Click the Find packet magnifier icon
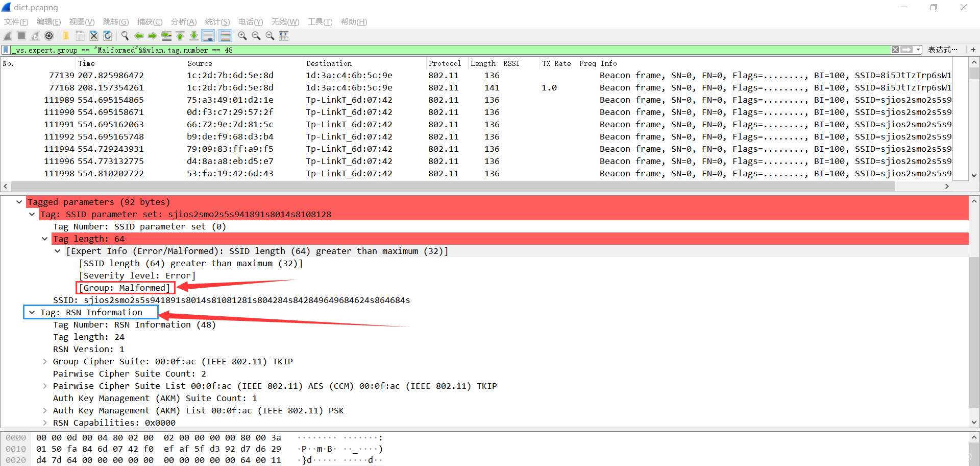This screenshot has width=980, height=466. click(x=125, y=36)
